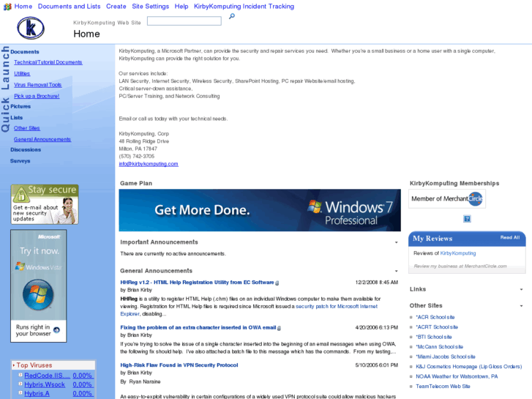The width and height of the screenshot is (532, 399).
Task: Open the Hybris.Wsock virus link
Action: [45, 384]
